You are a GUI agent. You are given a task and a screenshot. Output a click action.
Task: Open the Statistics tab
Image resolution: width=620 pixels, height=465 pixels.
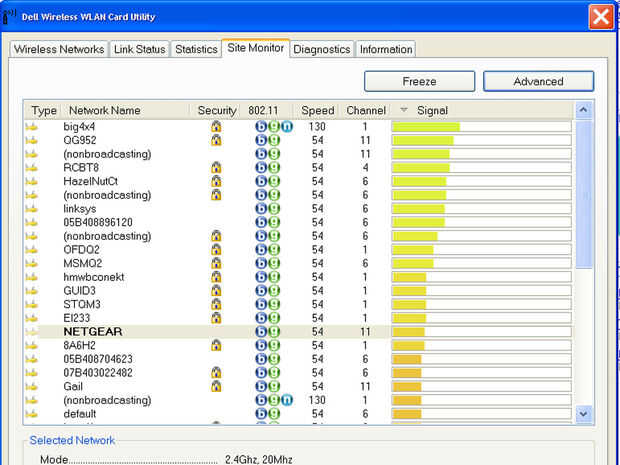[x=196, y=49]
